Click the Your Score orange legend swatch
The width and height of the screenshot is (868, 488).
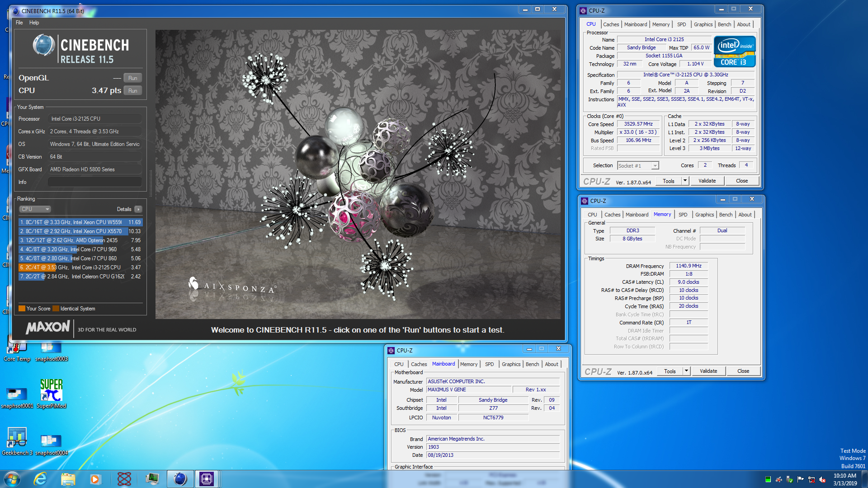coord(22,309)
